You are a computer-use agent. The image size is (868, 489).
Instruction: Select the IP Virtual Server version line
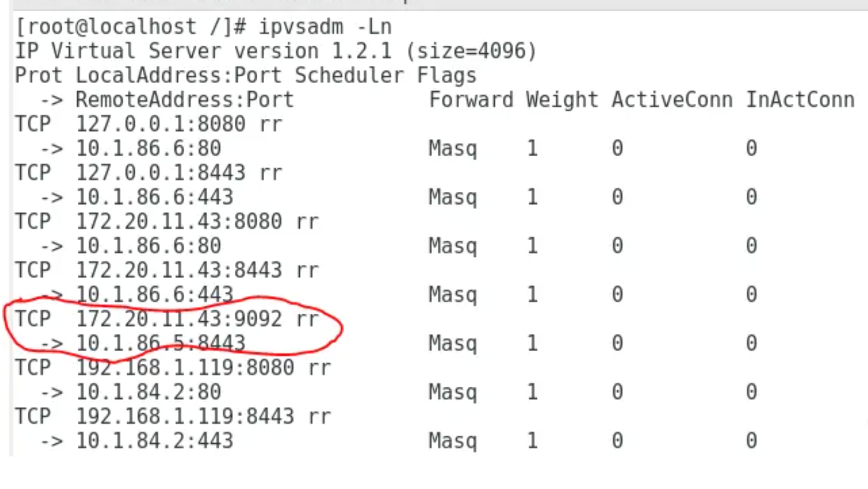tap(276, 51)
